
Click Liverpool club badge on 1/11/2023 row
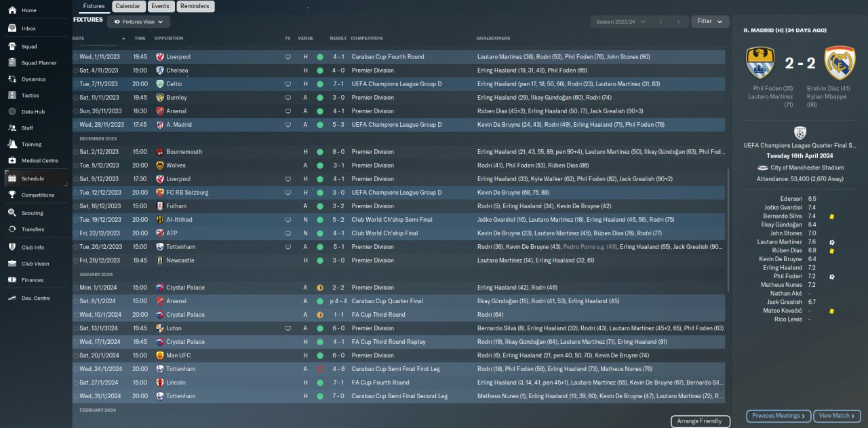click(160, 57)
